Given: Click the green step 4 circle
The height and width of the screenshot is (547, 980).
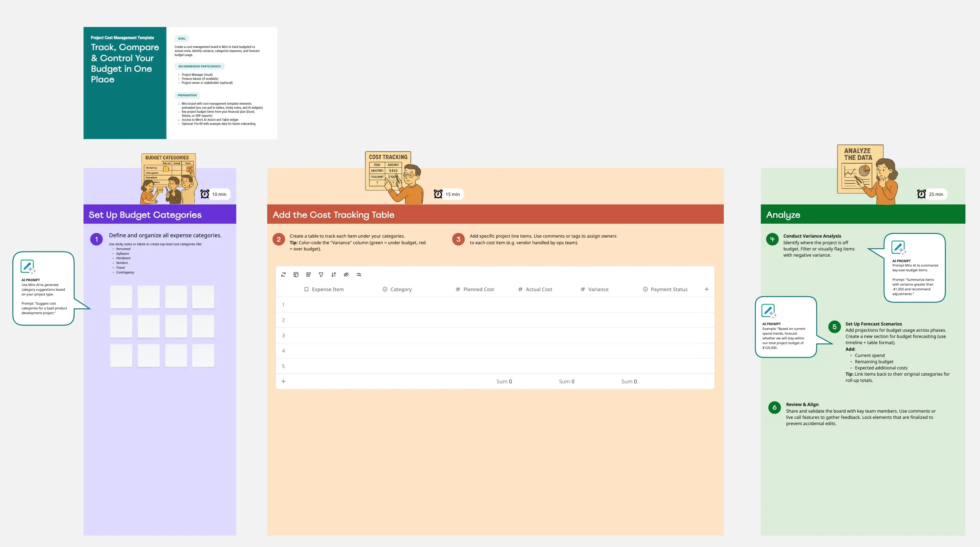Looking at the screenshot, I should pyautogui.click(x=772, y=239).
